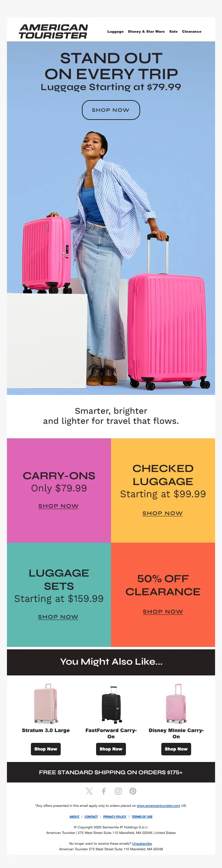Open the X (Twitter) social icon
Image resolution: width=222 pixels, height=868 pixels.
coord(89,791)
